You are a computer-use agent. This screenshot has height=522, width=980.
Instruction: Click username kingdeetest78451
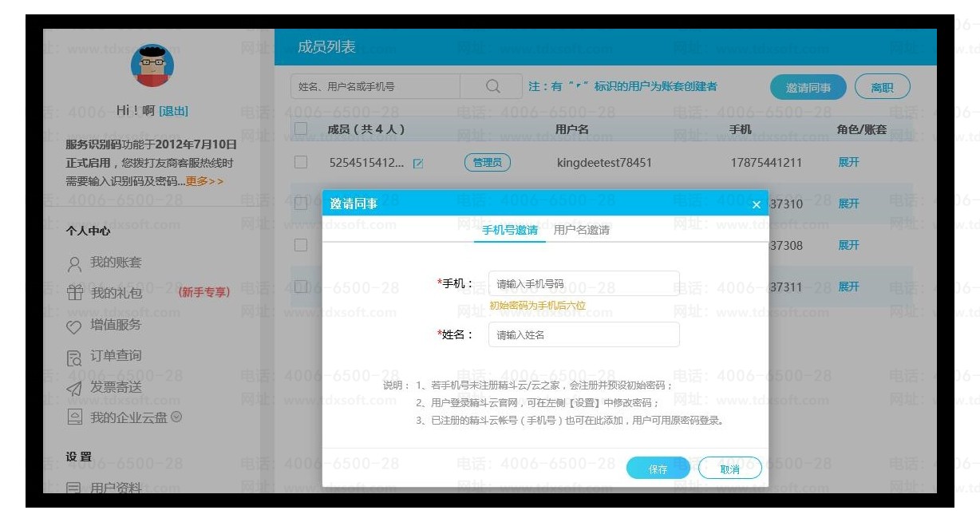604,163
